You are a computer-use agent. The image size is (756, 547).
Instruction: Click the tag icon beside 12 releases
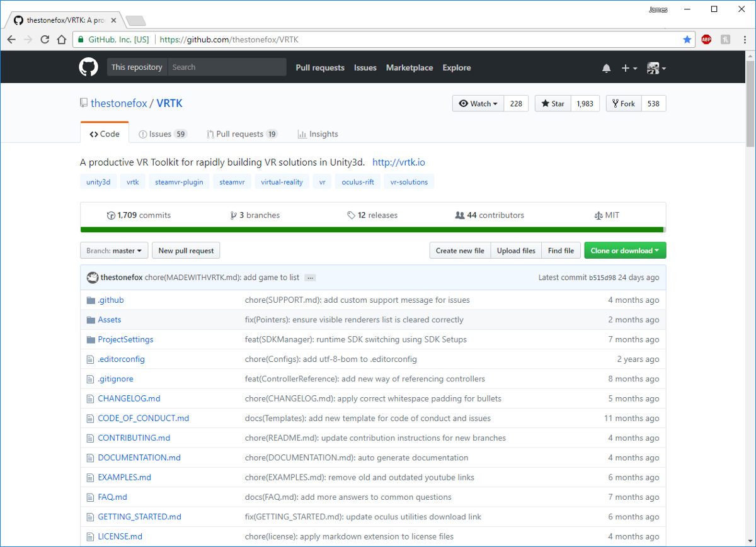(x=351, y=215)
